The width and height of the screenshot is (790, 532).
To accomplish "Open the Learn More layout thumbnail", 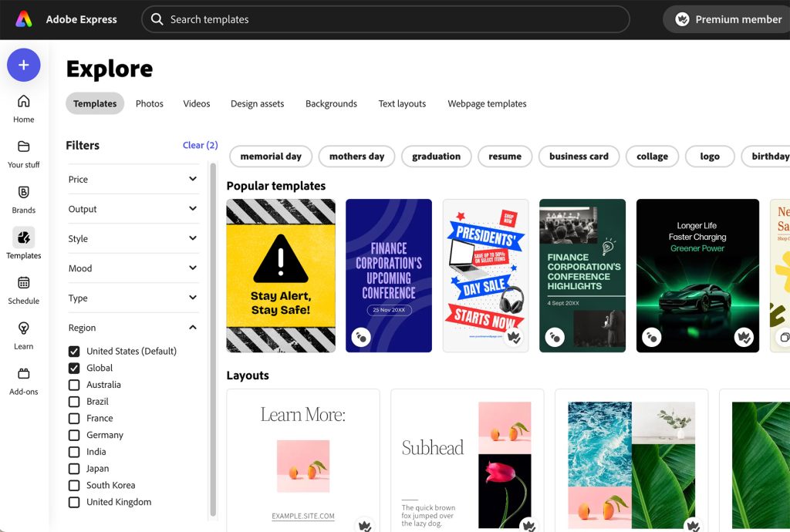I will (302, 460).
